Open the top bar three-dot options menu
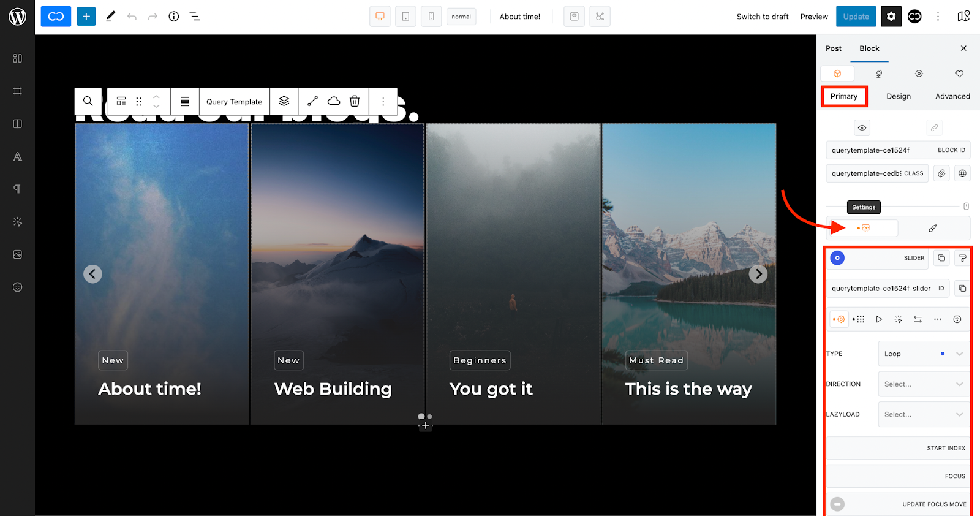980x516 pixels. pos(938,17)
